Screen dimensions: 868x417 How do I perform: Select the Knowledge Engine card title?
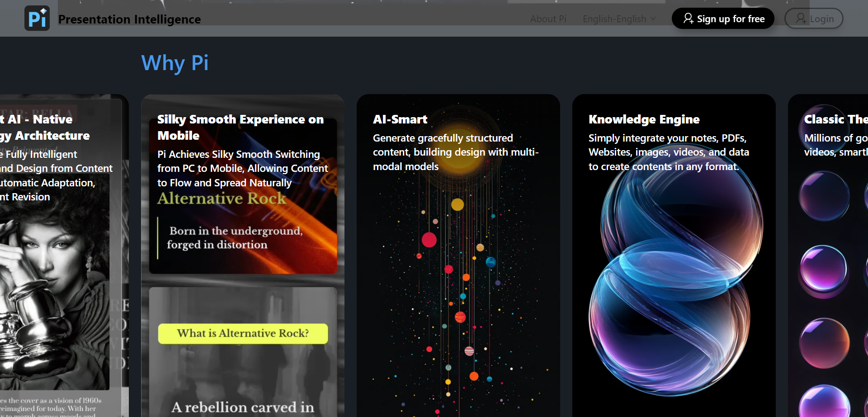click(x=644, y=119)
